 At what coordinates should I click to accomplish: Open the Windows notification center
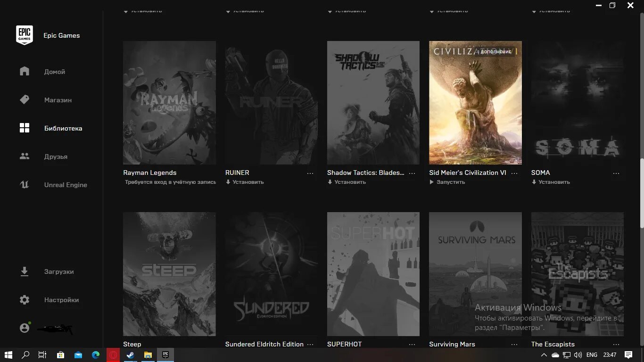tap(628, 354)
